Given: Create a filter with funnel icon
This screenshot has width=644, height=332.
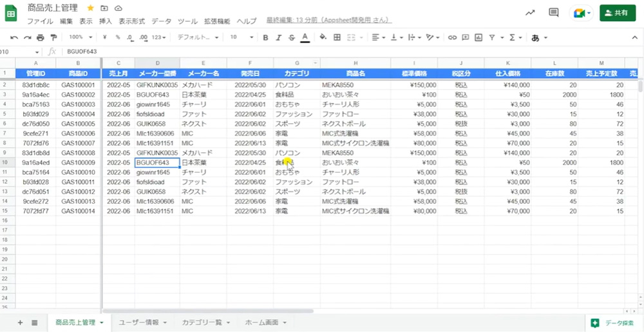Looking at the screenshot, I should click(x=491, y=37).
